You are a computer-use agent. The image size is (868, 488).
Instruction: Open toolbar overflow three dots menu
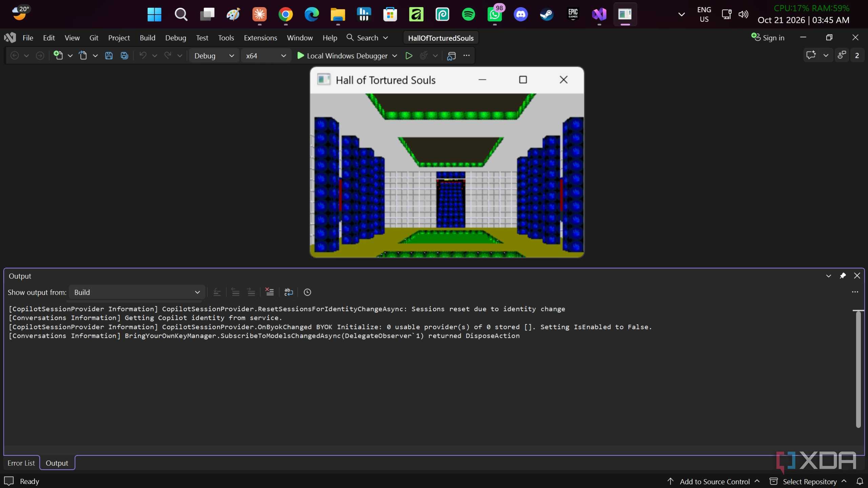point(467,55)
